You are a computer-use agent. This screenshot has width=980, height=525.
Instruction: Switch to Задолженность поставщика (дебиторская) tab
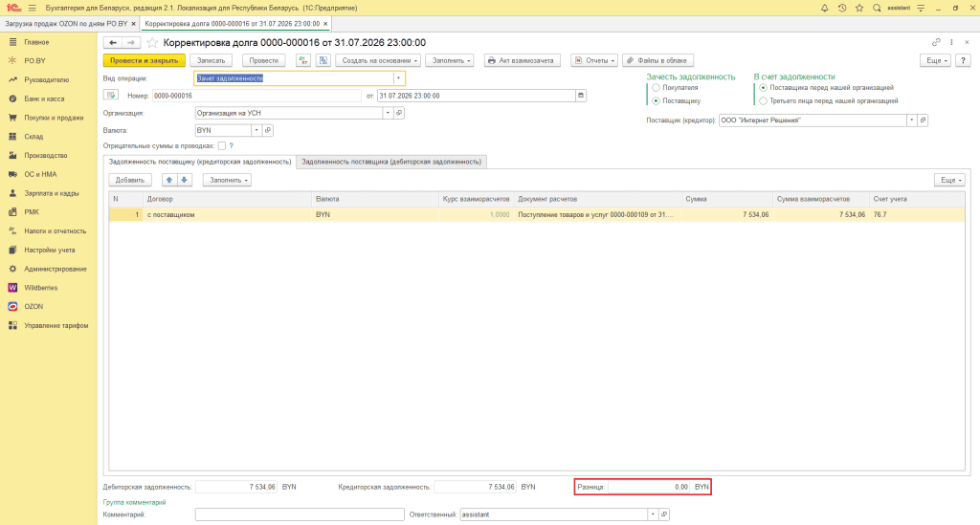tap(391, 162)
